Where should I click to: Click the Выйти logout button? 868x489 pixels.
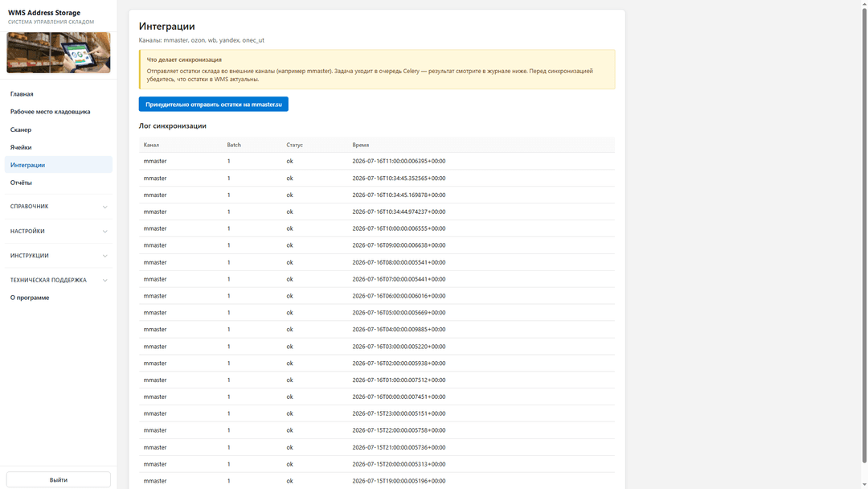[x=58, y=479]
